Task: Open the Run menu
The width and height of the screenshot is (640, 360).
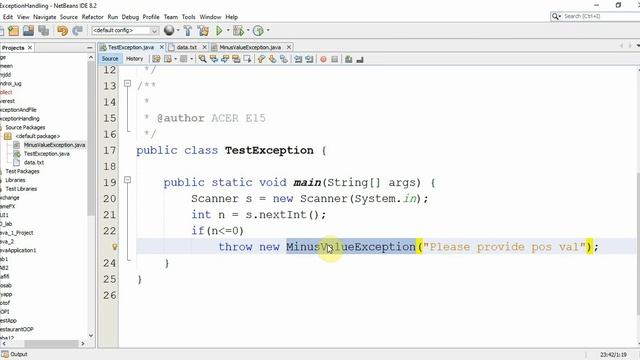Action: [x=113, y=17]
